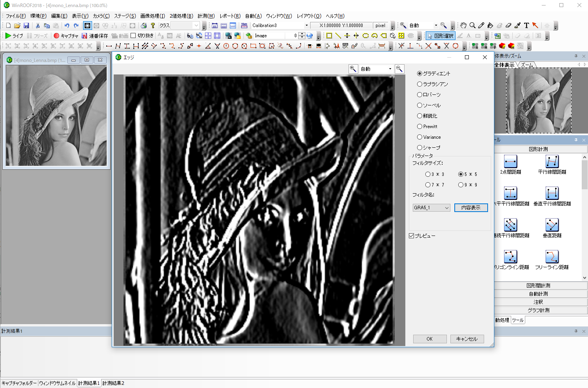Choose 9 × 9 filter size
Screen dimensions: 588x388
[461, 185]
